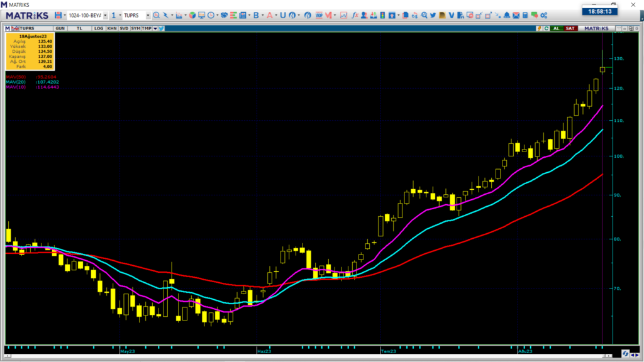
Task: Click the save floppy disk icon
Action: 58,15
